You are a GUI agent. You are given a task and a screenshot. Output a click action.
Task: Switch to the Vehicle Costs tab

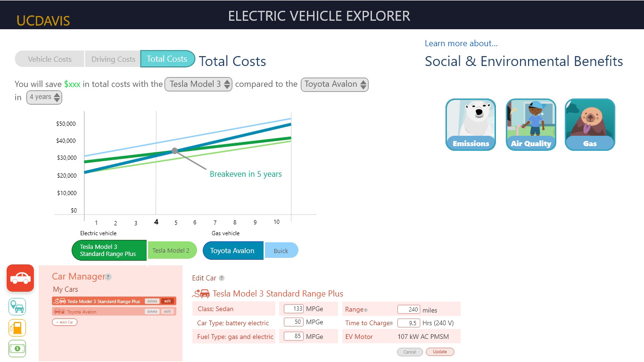[50, 59]
